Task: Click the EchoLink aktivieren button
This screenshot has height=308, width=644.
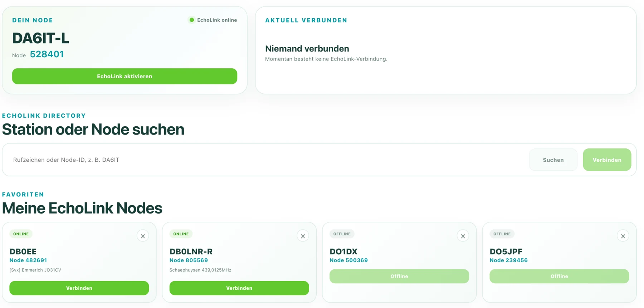Action: click(x=125, y=76)
